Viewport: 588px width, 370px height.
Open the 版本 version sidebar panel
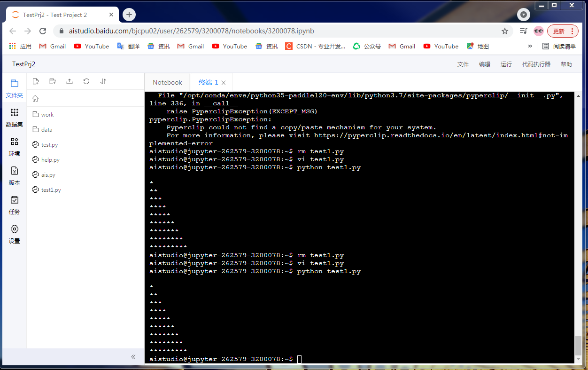tap(14, 176)
